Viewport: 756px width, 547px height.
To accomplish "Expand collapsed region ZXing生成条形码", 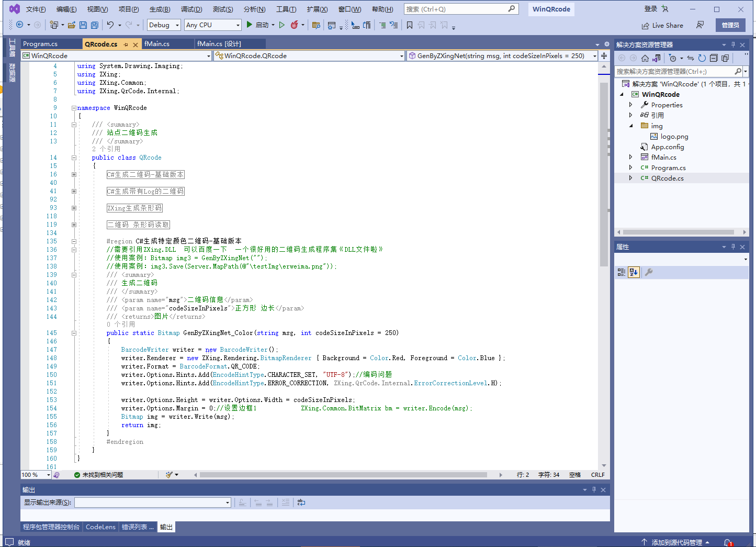I will [74, 208].
